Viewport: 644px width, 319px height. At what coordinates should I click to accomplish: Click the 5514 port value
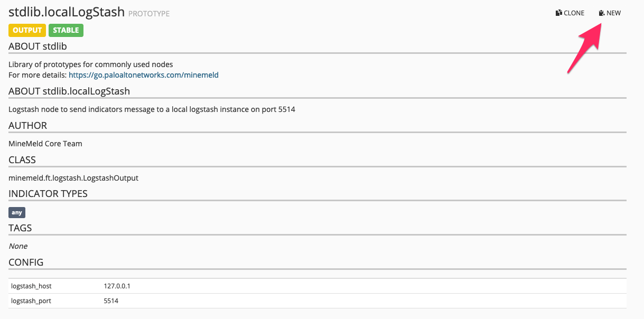coord(111,301)
